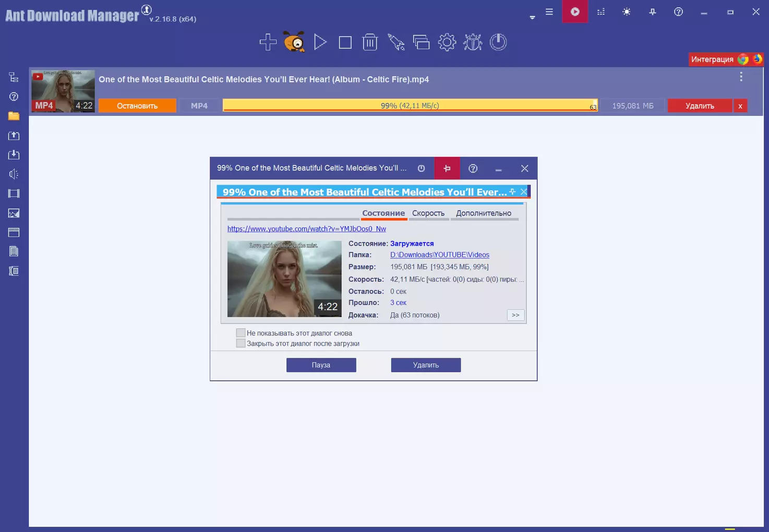
Task: Click the Пауза button
Action: (x=321, y=365)
